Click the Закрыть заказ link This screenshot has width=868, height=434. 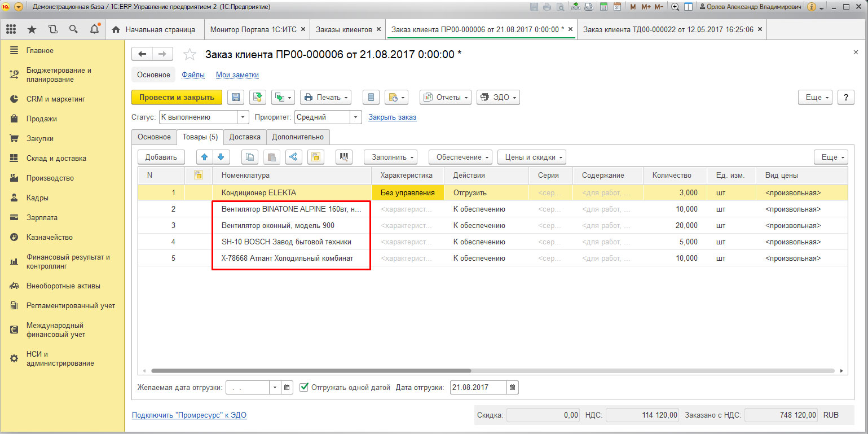pyautogui.click(x=393, y=117)
